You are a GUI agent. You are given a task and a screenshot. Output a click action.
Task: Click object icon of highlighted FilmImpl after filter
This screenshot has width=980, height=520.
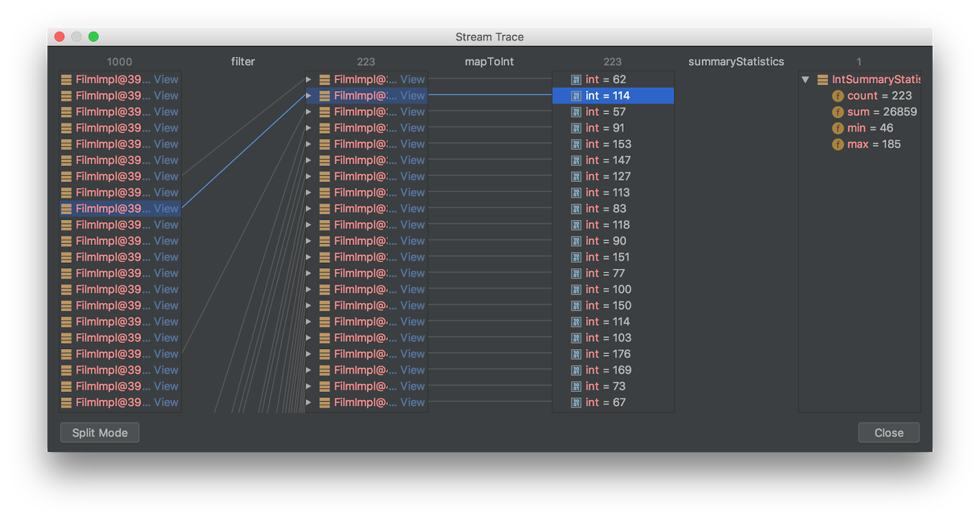point(325,96)
